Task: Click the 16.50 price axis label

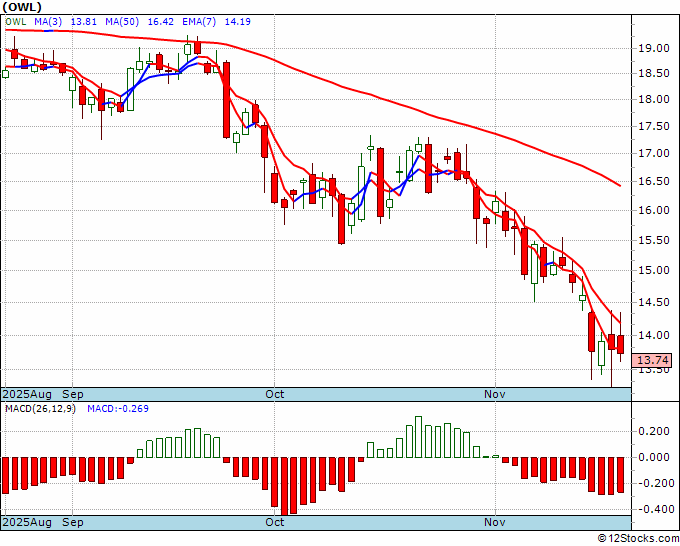Action: click(654, 181)
